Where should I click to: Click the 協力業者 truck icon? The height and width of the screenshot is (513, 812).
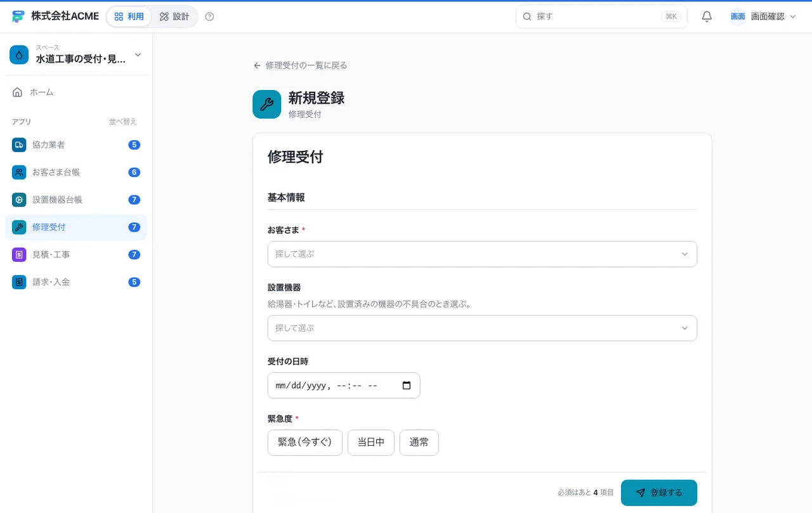coord(19,145)
